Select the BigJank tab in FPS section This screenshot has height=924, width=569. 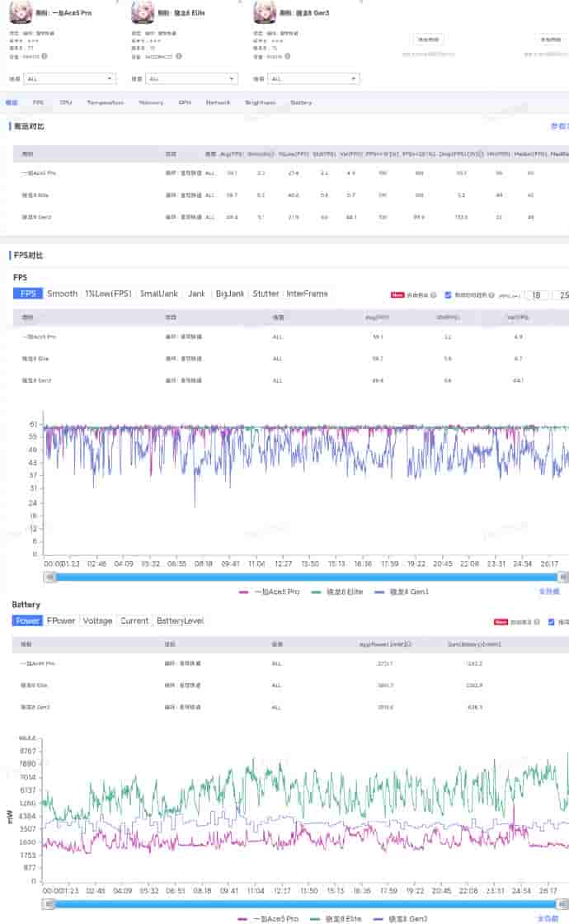coord(230,294)
